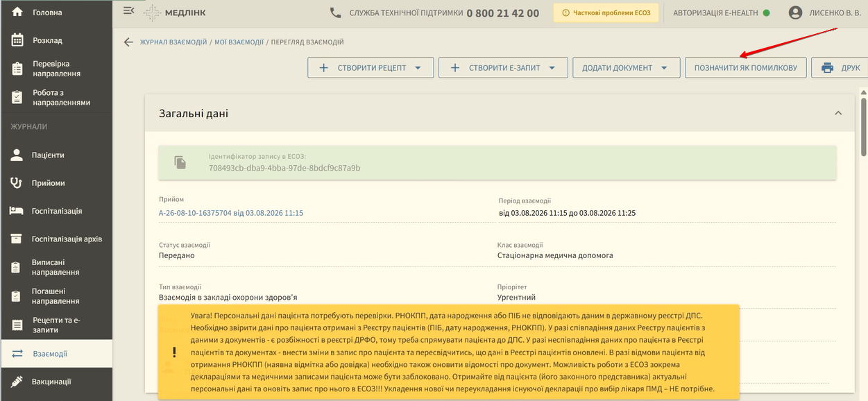This screenshot has width=868, height=401.
Task: Click the Перевірка направлення clipboard icon
Action: pyautogui.click(x=17, y=69)
